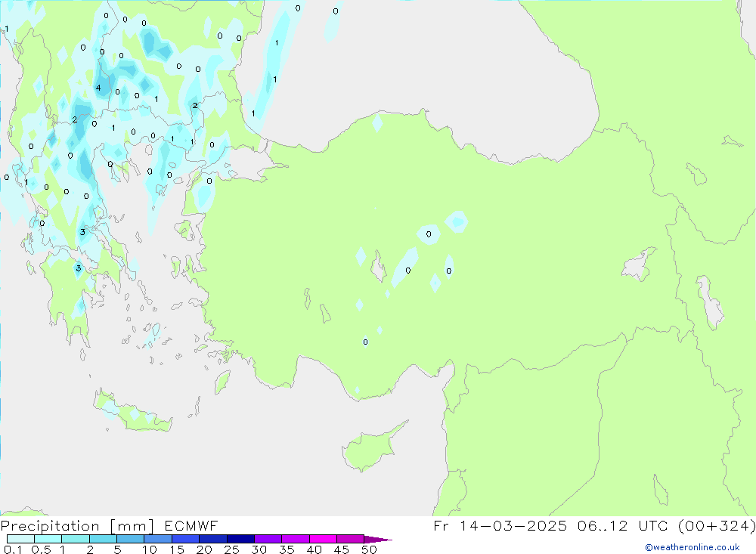This screenshot has height=554, width=756.
Task: Click the '20' legend scale label
Action: click(x=204, y=549)
